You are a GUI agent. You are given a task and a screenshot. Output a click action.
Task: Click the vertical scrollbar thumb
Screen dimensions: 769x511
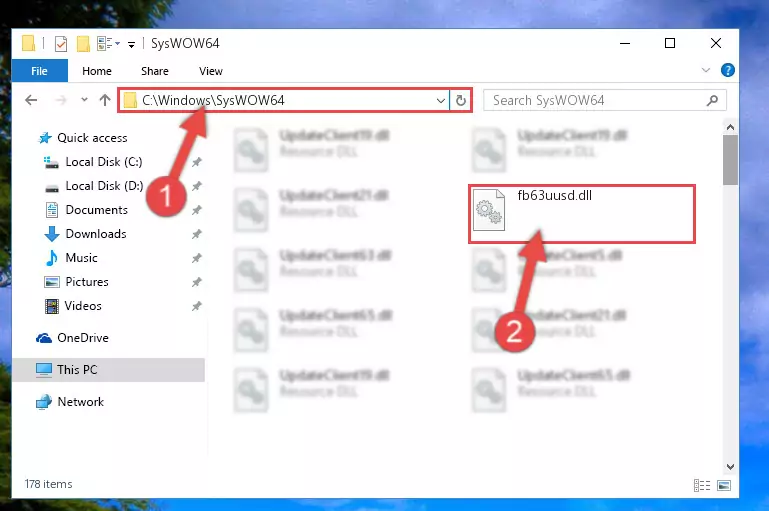tap(730, 160)
